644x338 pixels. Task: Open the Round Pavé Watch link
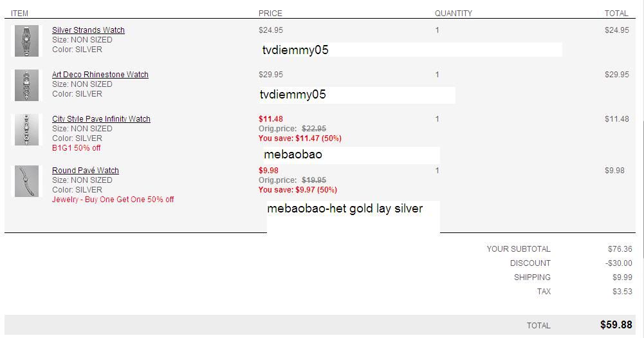(x=86, y=171)
